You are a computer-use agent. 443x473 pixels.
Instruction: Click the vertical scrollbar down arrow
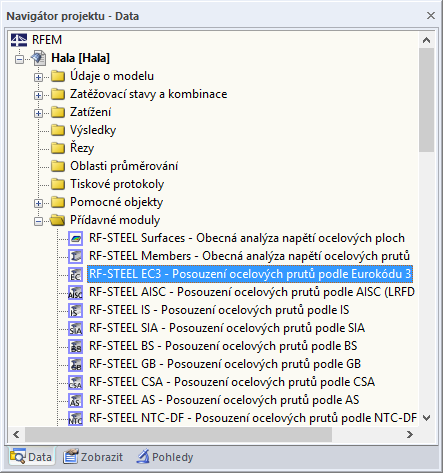(x=426, y=418)
